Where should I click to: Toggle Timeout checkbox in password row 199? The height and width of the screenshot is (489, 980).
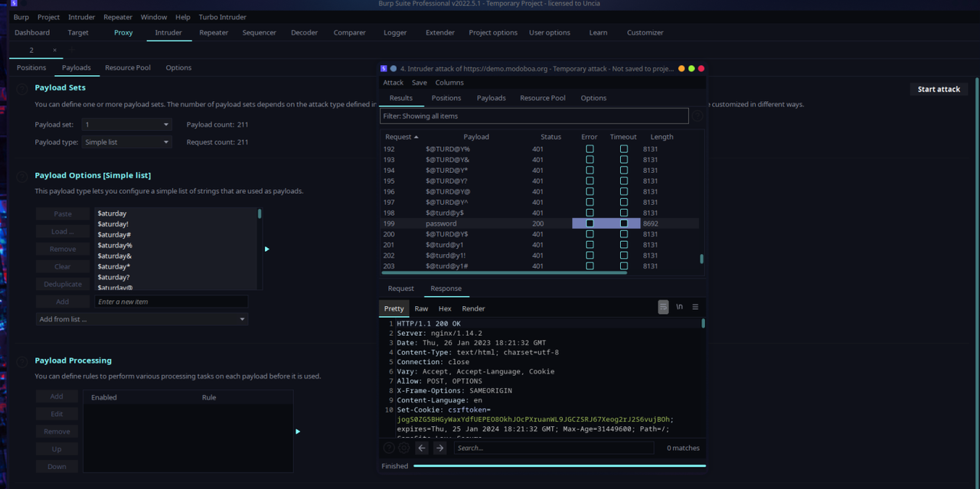[624, 223]
